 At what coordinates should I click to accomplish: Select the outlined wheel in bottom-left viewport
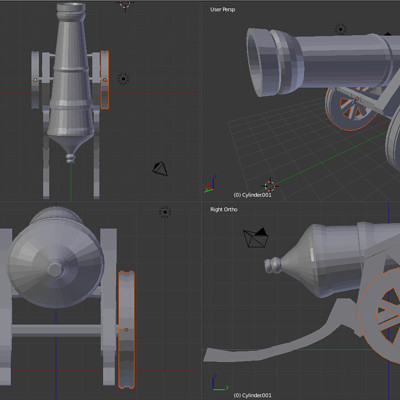[x=126, y=329]
